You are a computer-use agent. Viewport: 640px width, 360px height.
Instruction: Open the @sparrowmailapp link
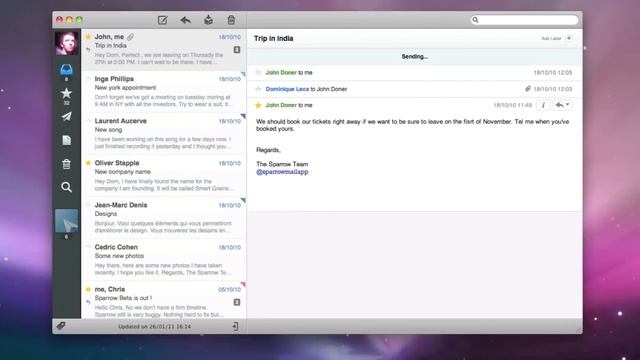[282, 172]
